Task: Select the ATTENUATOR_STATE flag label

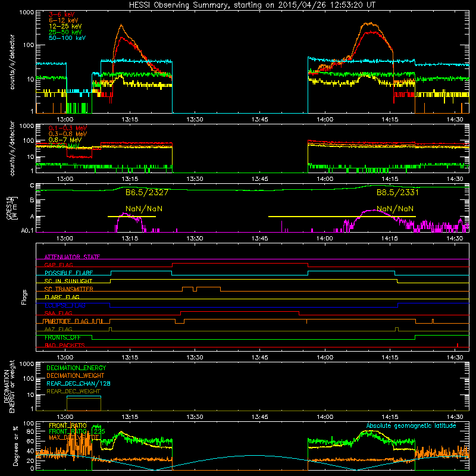Action: 72,257
